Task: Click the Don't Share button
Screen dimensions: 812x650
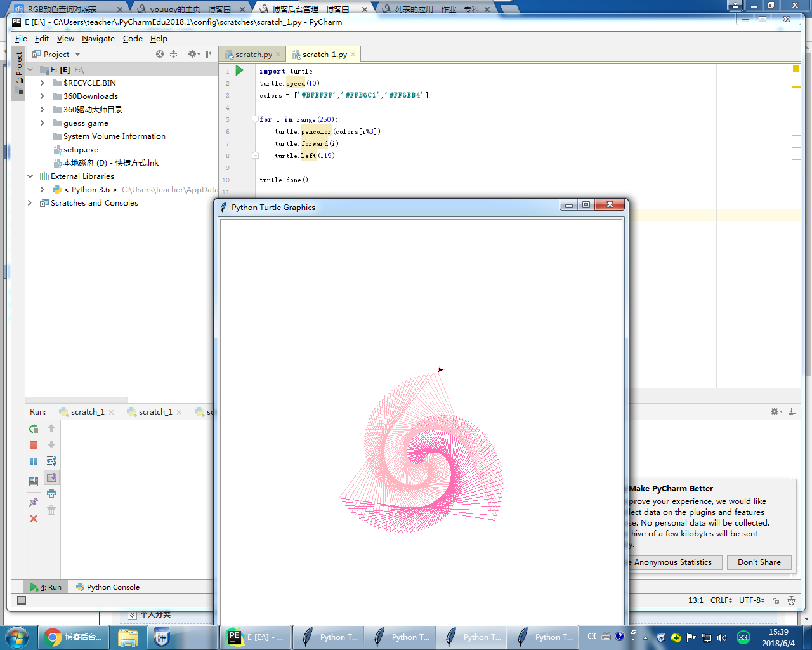Action: click(759, 562)
